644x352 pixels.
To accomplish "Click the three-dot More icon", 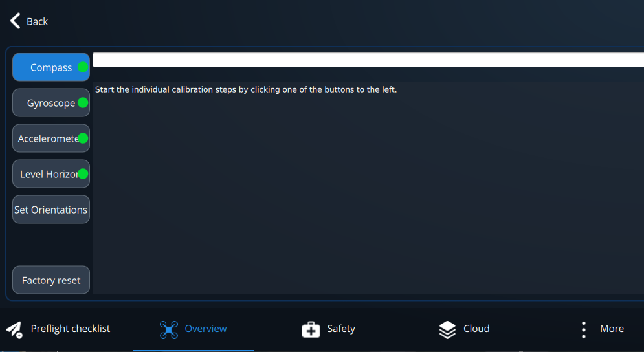I will pyautogui.click(x=584, y=330).
